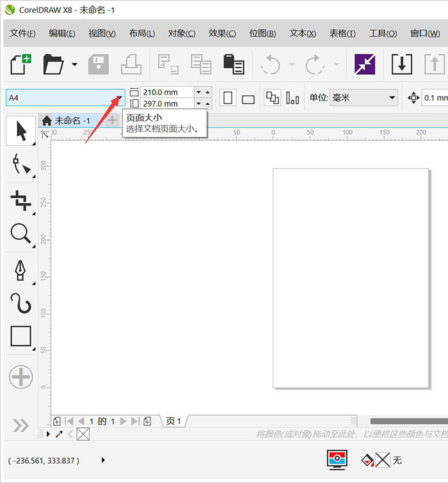Select the Artistic media tool
The height and width of the screenshot is (483, 448).
click(x=21, y=303)
